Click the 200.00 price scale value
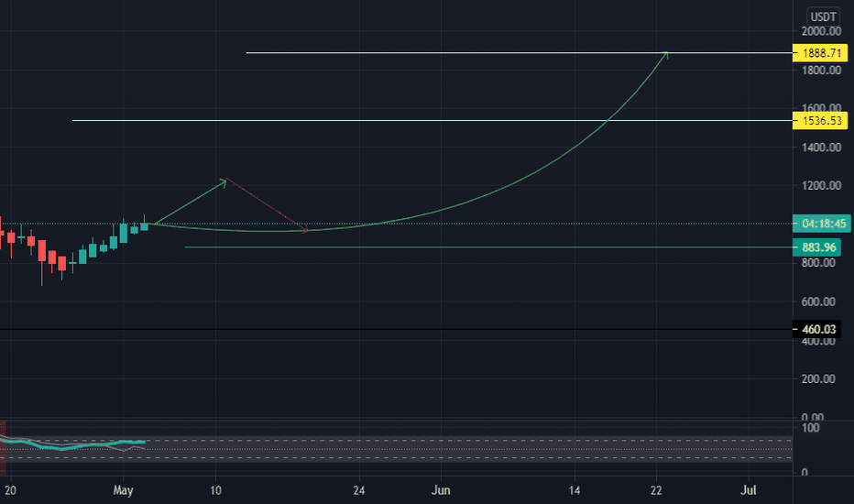 [x=818, y=378]
